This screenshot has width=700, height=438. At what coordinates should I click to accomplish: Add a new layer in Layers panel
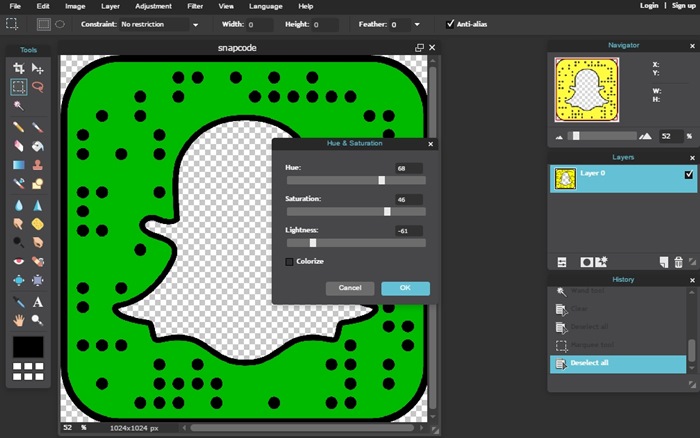click(664, 262)
